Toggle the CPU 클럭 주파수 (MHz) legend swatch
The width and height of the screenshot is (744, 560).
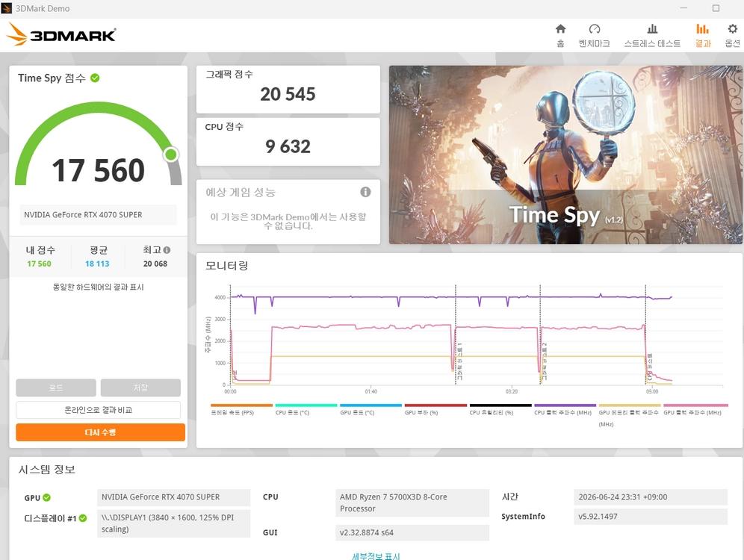565,405
